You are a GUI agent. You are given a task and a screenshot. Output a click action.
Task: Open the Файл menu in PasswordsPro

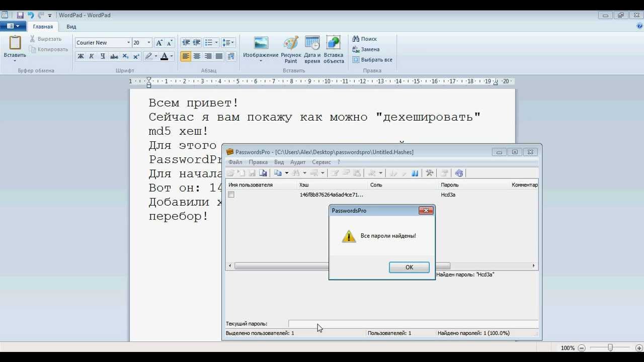point(235,162)
